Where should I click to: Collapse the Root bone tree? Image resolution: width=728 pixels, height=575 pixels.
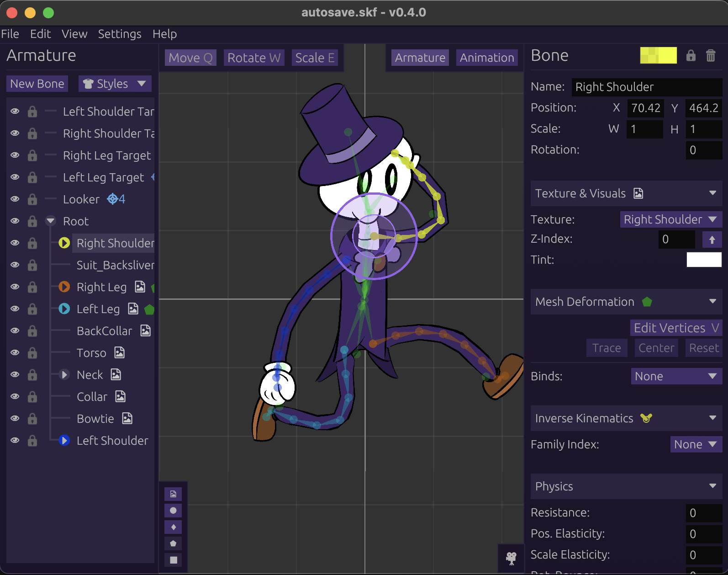click(51, 221)
